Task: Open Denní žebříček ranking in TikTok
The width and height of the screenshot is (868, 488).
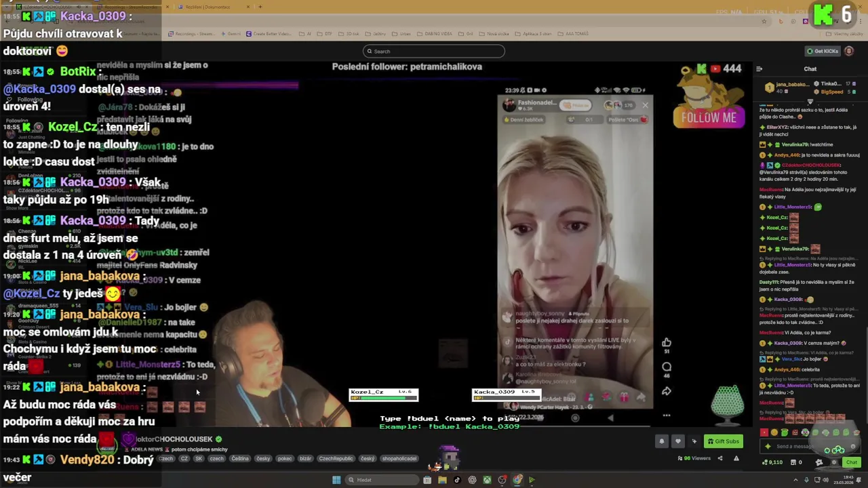Action: point(526,120)
